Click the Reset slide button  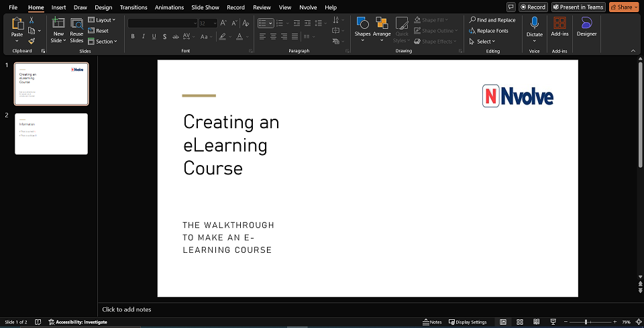click(99, 31)
